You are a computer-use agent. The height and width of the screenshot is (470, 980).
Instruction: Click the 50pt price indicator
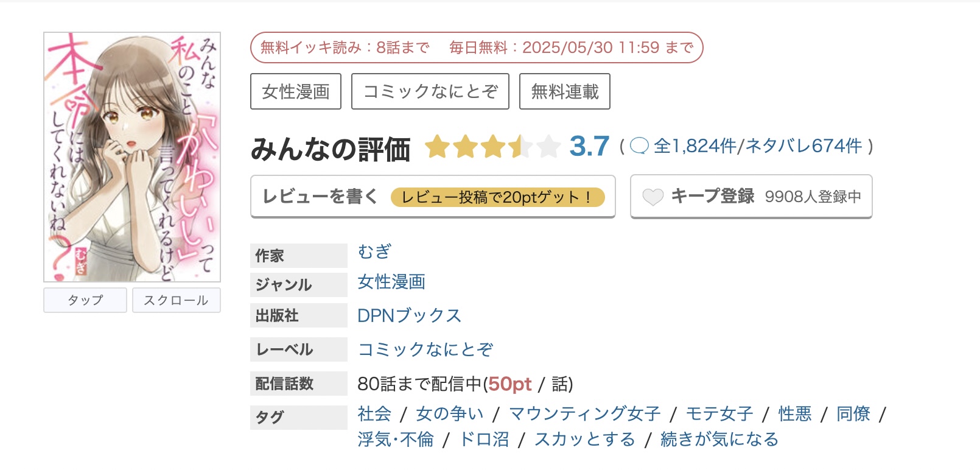click(510, 384)
